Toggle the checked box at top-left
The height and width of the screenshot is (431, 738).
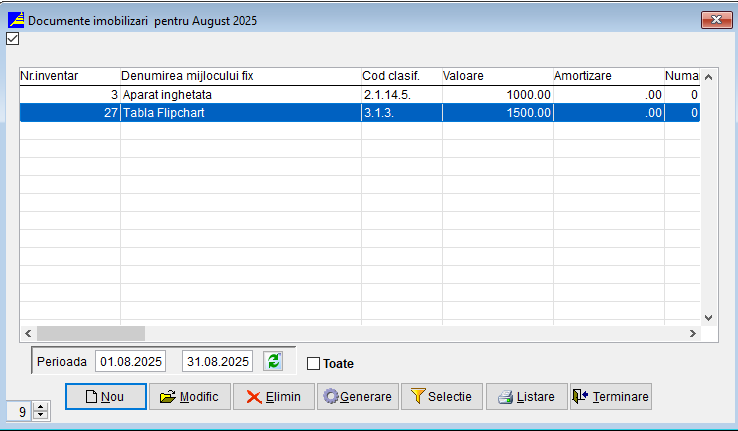point(13,39)
